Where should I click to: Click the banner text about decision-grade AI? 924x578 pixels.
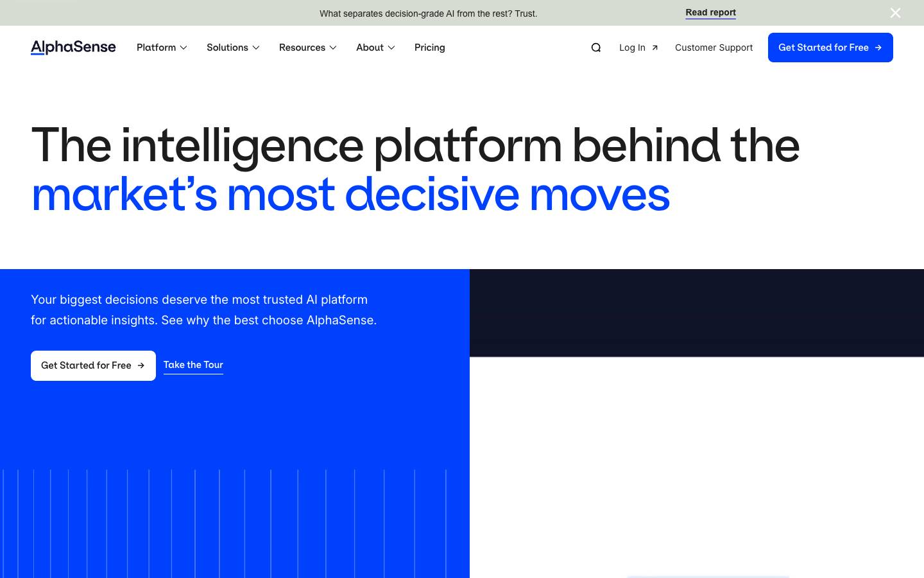pyautogui.click(x=428, y=13)
